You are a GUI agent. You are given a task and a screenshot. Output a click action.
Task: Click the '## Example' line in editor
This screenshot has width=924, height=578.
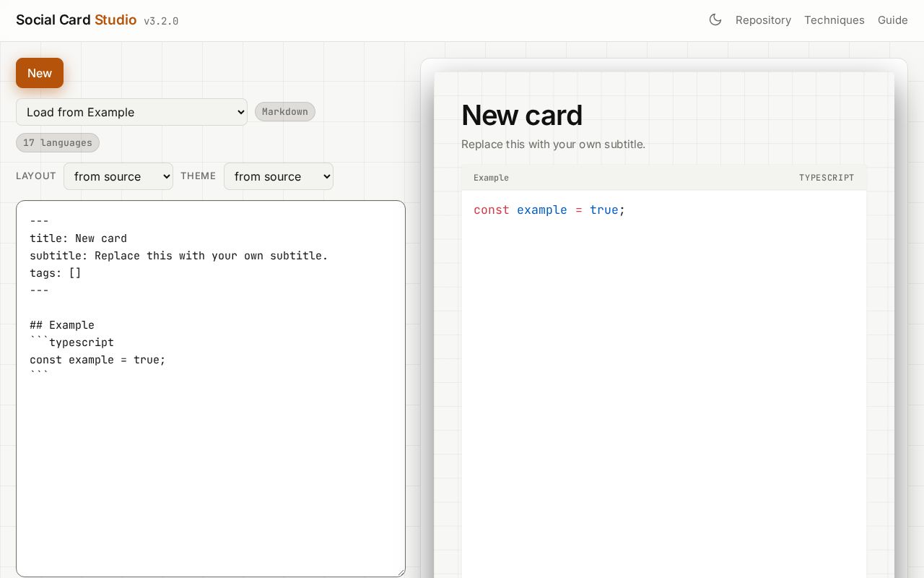coord(62,325)
